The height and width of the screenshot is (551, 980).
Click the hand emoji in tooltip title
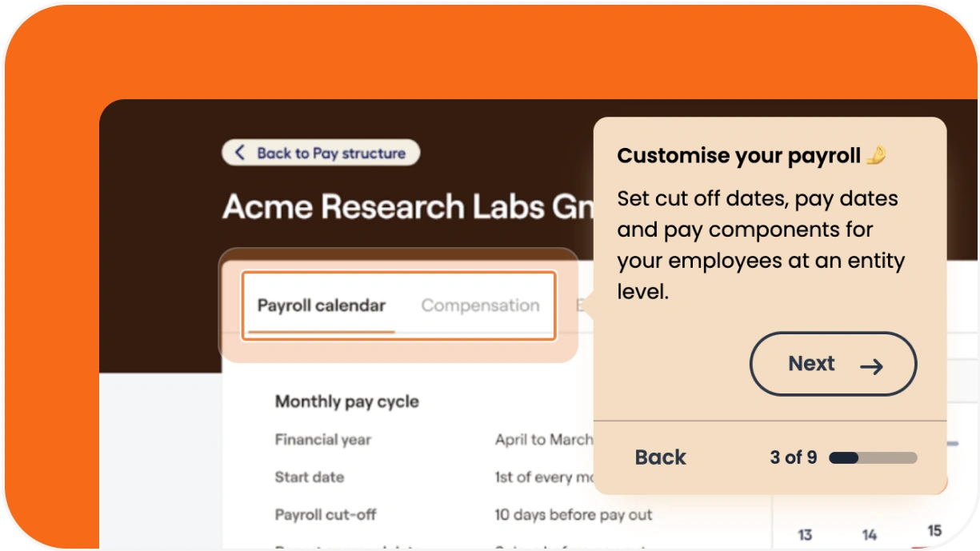tap(876, 155)
